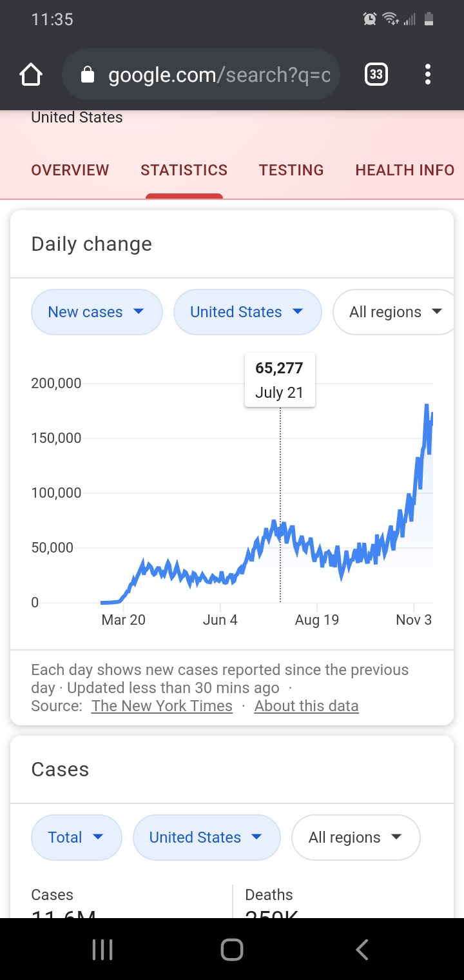Switch to the Overview tab
This screenshot has width=464, height=980.
[x=70, y=170]
